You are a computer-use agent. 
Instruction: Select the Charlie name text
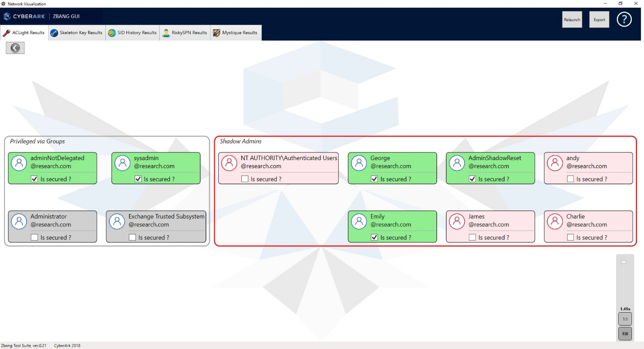(x=576, y=216)
